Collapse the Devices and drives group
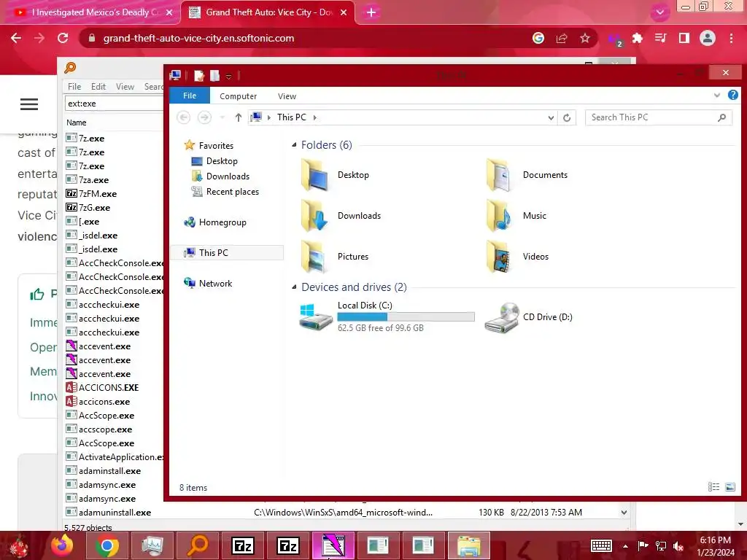 [x=294, y=287]
